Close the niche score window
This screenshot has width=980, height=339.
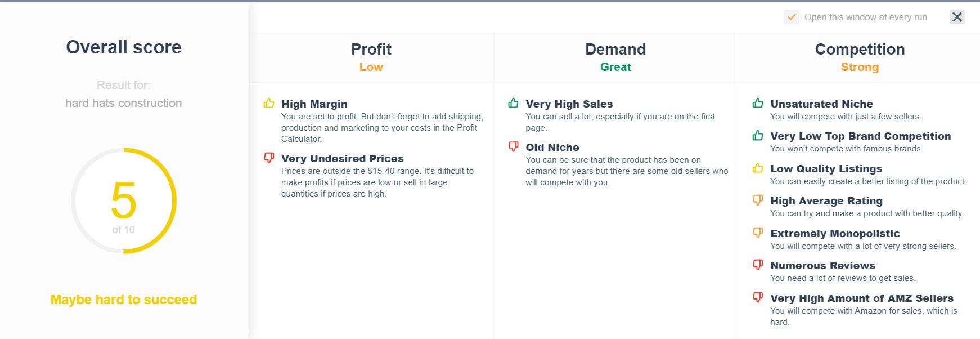point(957,17)
